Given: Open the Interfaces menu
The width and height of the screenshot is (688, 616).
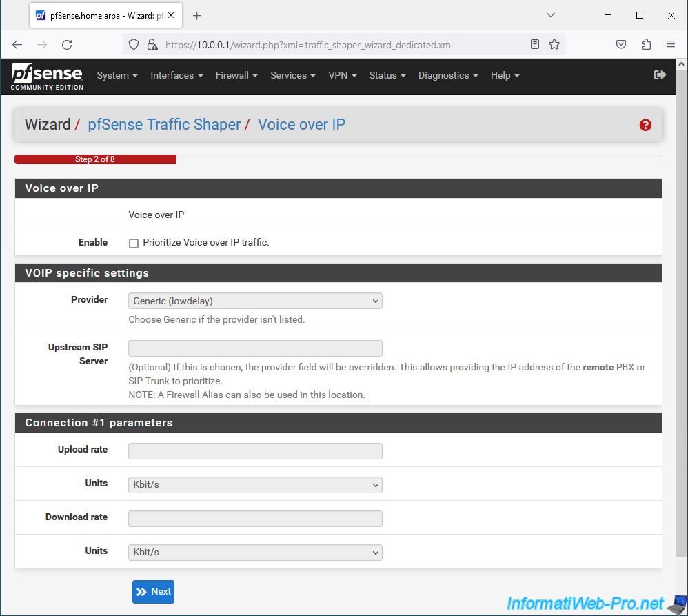Looking at the screenshot, I should (176, 75).
